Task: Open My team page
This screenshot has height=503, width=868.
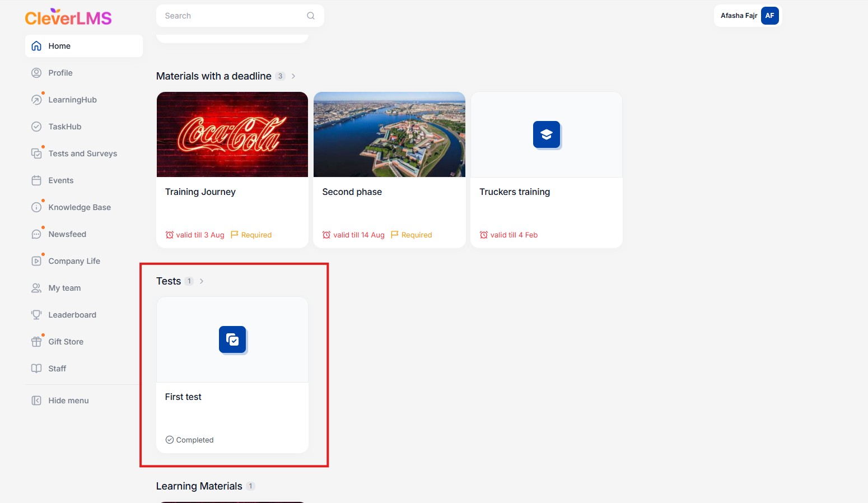Action: click(x=84, y=288)
